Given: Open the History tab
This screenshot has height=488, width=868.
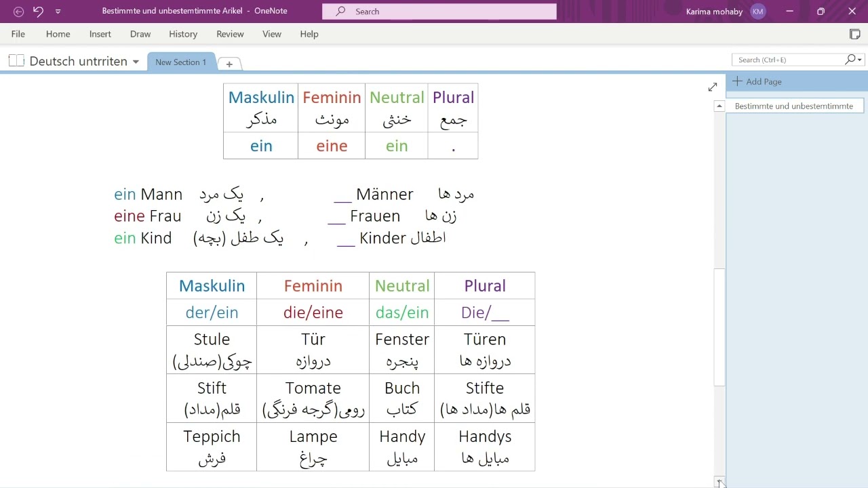Looking at the screenshot, I should tap(183, 34).
